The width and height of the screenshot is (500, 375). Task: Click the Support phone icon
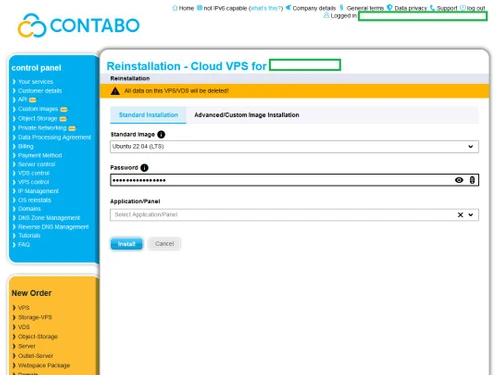pos(432,8)
